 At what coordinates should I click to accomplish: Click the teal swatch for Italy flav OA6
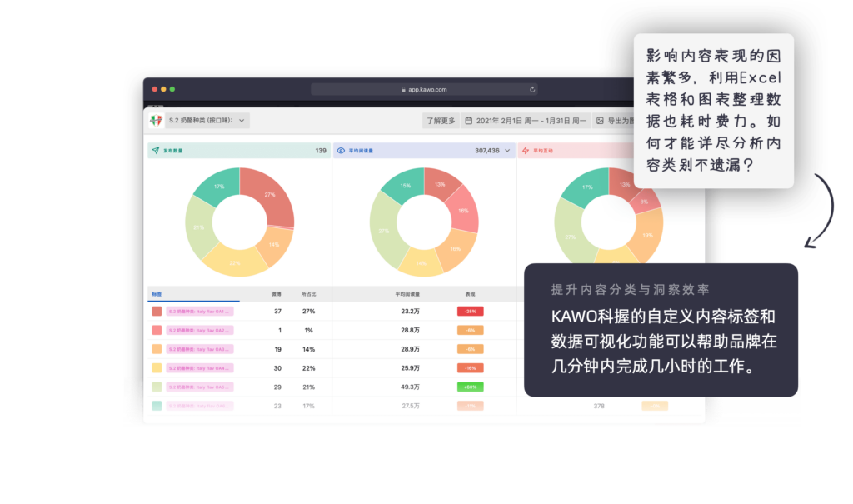157,406
